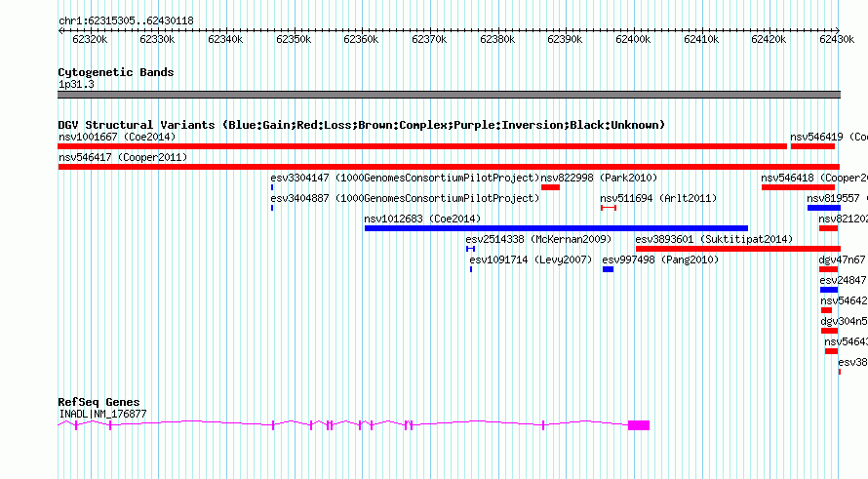
Task: Open the nsv511694 (Arlt2011) label
Action: [x=658, y=198]
